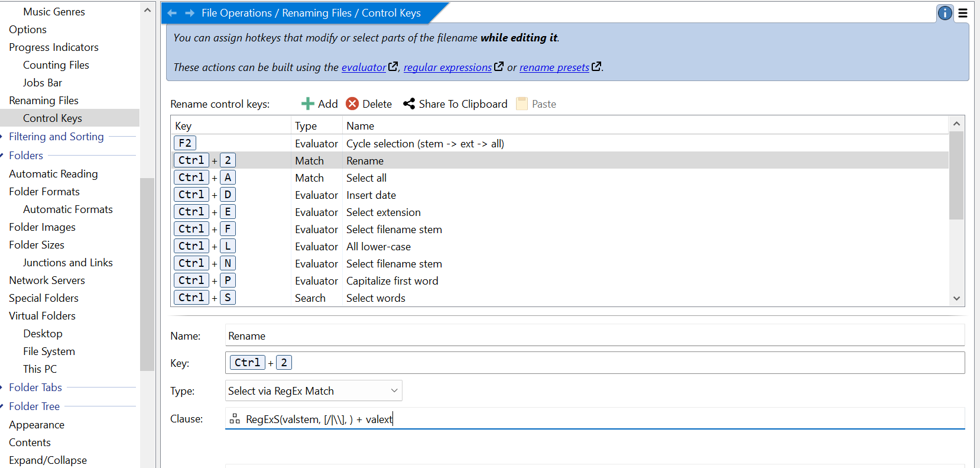Open Virtual Folders page
980x468 pixels.
click(x=43, y=316)
